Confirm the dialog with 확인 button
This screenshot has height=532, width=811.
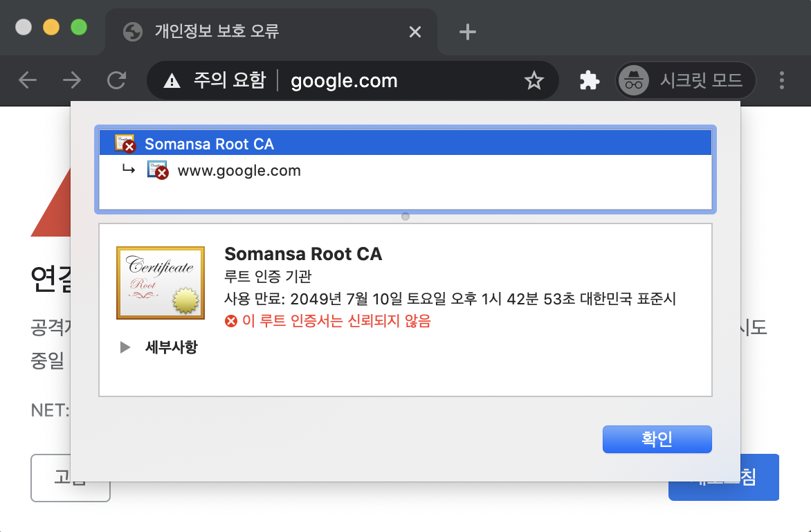point(657,439)
